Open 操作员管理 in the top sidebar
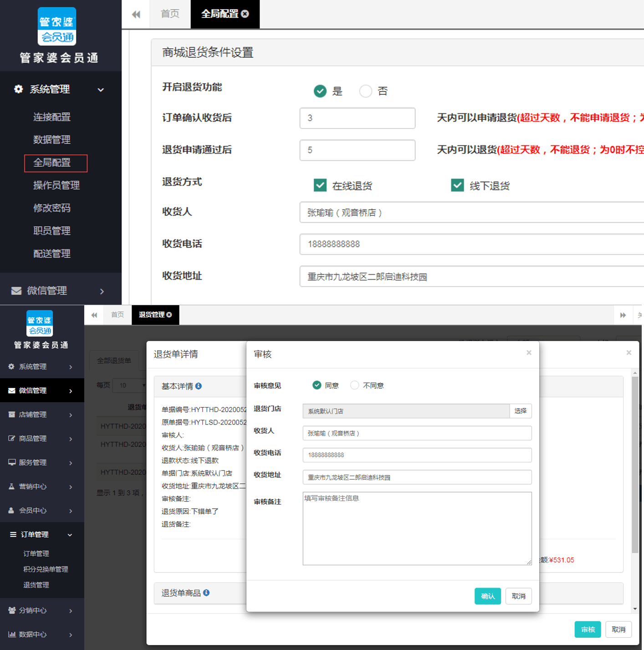 56,185
